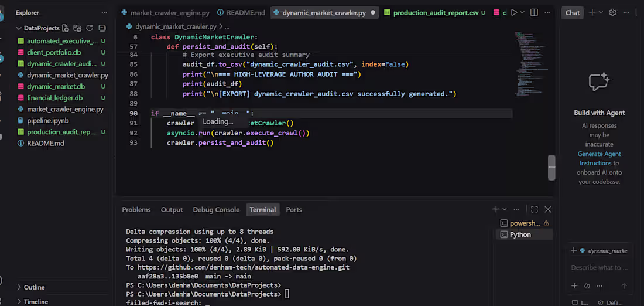Select the Chat tab
The image size is (644, 306).
[x=573, y=13]
